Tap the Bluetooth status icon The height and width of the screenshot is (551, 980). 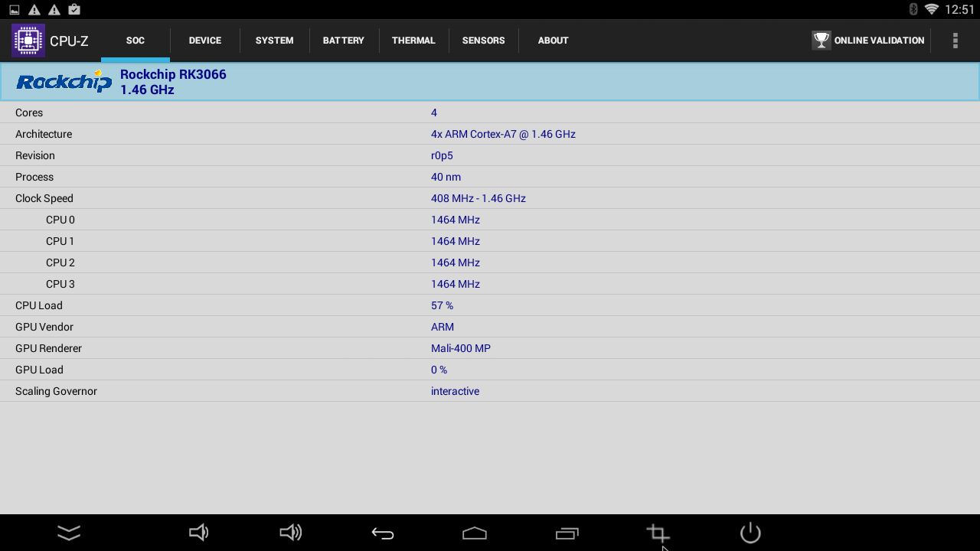pyautogui.click(x=913, y=9)
